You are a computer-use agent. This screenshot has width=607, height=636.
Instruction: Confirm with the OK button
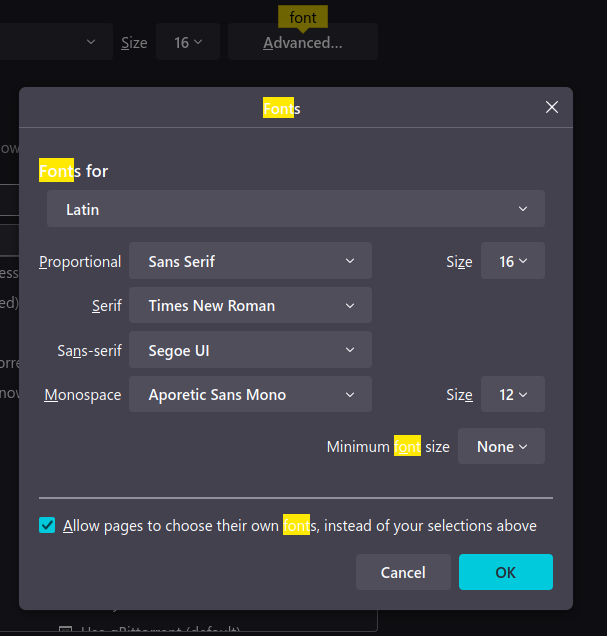(x=506, y=572)
